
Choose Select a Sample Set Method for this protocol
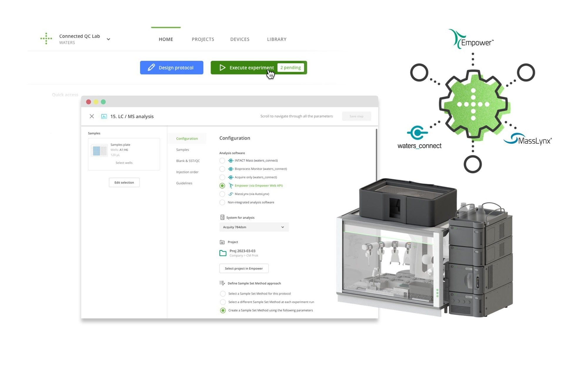click(223, 293)
